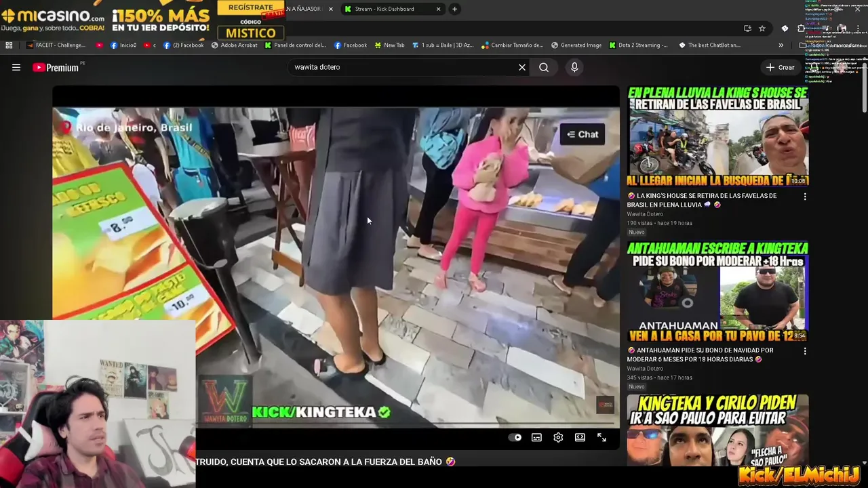Click the '345 vistas - hace 17 horas' text
This screenshot has height=488, width=868.
[660, 378]
